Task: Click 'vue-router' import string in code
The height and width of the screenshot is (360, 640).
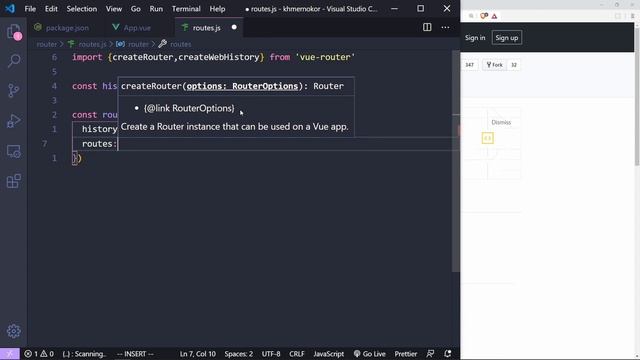Action: pos(325,57)
